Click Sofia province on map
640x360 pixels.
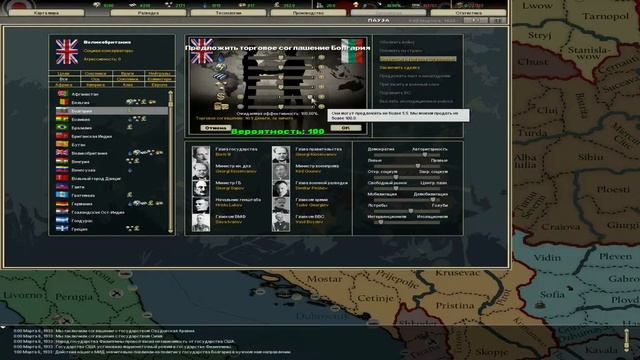[552, 295]
